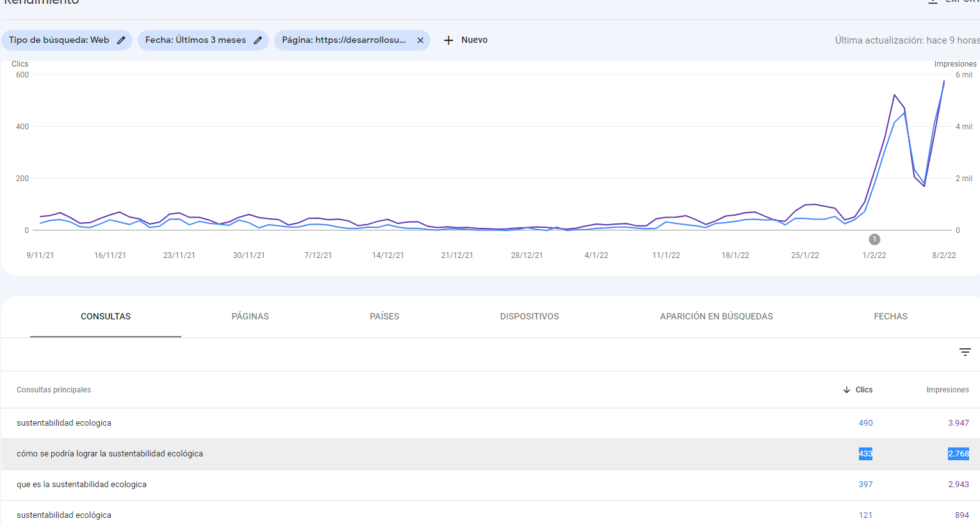
Task: Open Fecha: Últimos 3 meses filter chip
Action: pyautogui.click(x=195, y=40)
